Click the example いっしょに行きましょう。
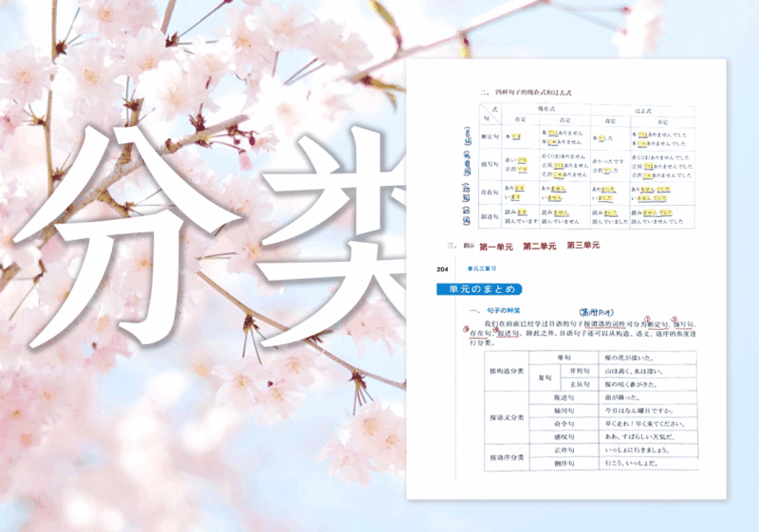The height and width of the screenshot is (532, 759). (638, 449)
